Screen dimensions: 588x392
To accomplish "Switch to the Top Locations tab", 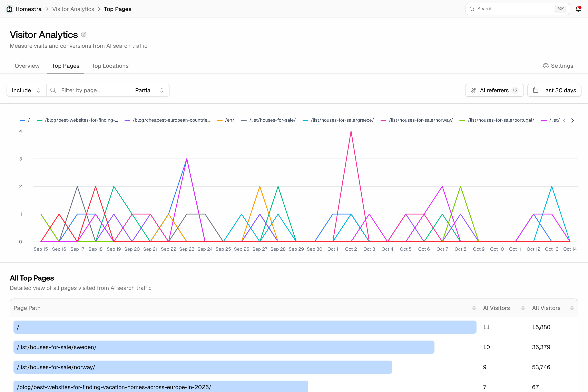I will [x=110, y=66].
